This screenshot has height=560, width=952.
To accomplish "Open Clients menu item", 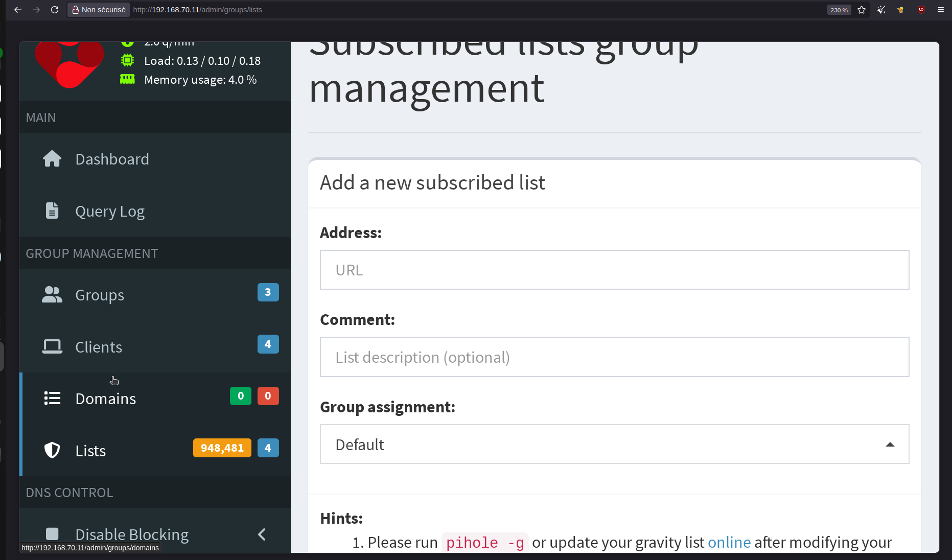I will 155,347.
